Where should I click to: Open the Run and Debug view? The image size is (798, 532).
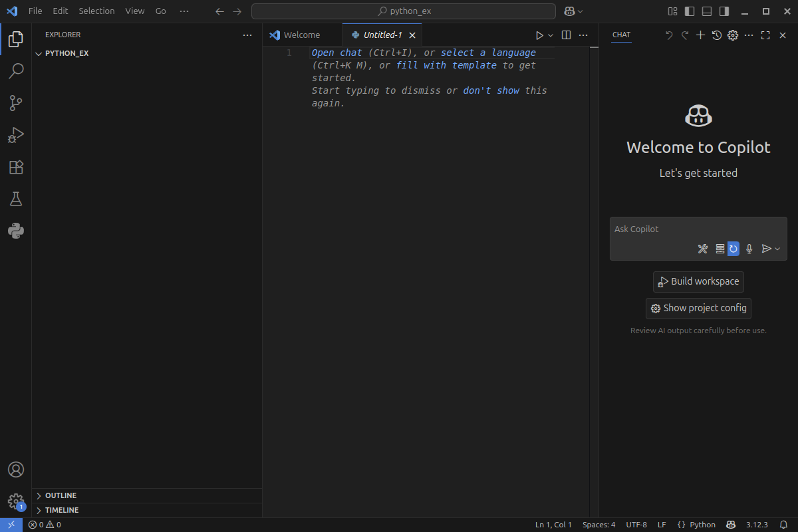point(16,135)
